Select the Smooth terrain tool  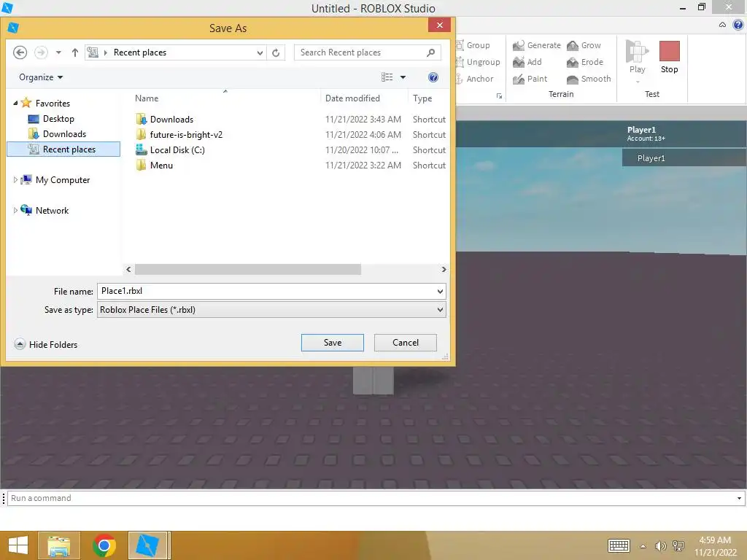coord(589,79)
